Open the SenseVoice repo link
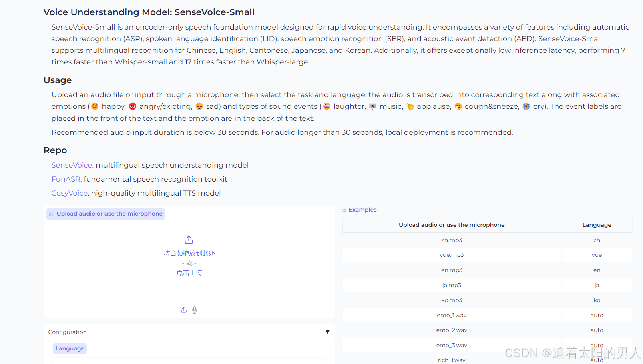643x364 pixels. [72, 165]
